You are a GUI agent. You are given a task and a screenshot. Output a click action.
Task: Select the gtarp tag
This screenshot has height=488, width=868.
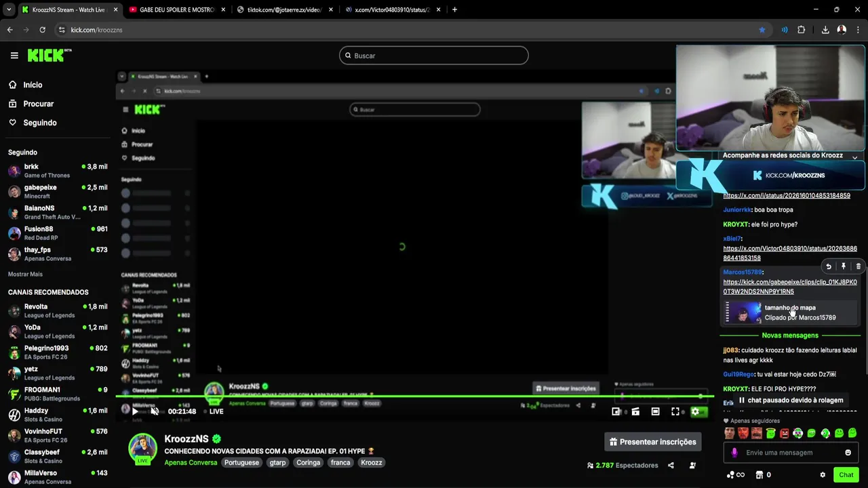coord(277,463)
